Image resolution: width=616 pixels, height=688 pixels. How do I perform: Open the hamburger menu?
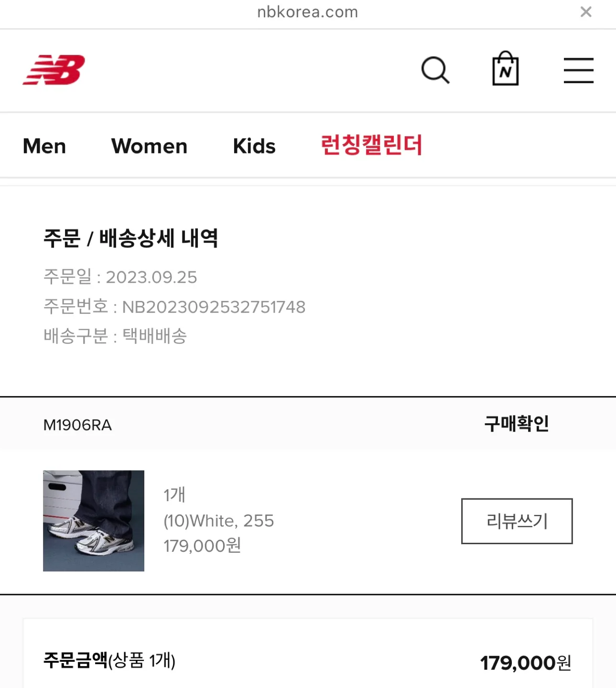point(578,70)
